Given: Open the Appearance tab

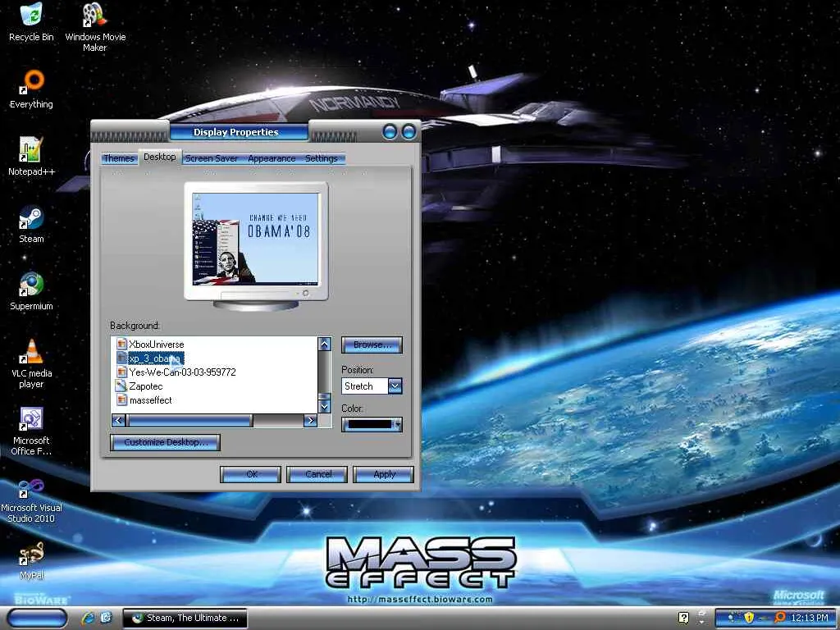Looking at the screenshot, I should pyautogui.click(x=272, y=158).
